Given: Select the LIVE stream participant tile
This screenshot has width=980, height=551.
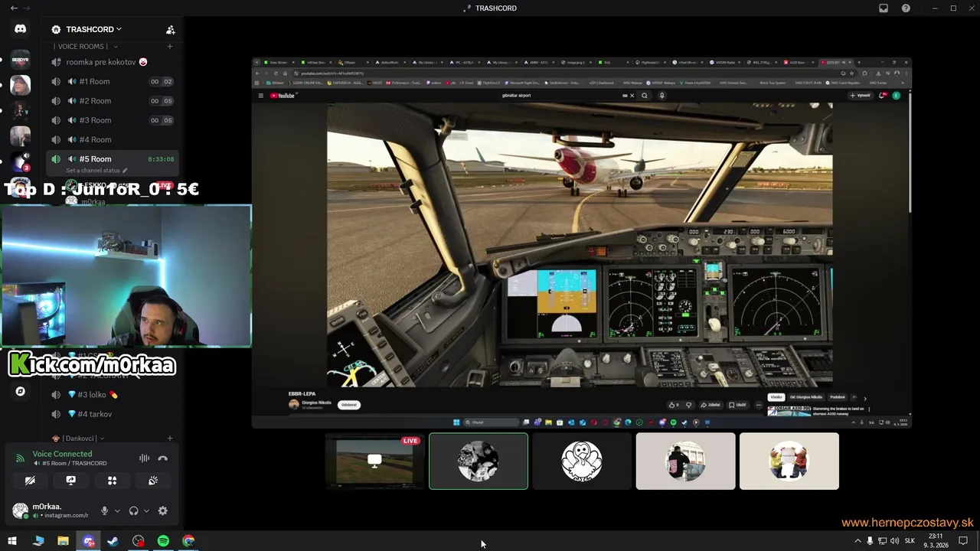Looking at the screenshot, I should 374,461.
